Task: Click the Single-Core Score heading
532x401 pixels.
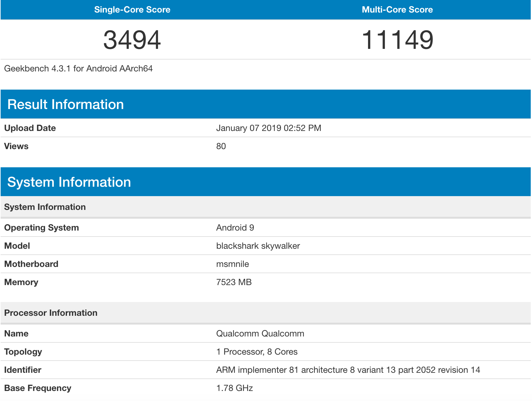Action: coord(132,10)
